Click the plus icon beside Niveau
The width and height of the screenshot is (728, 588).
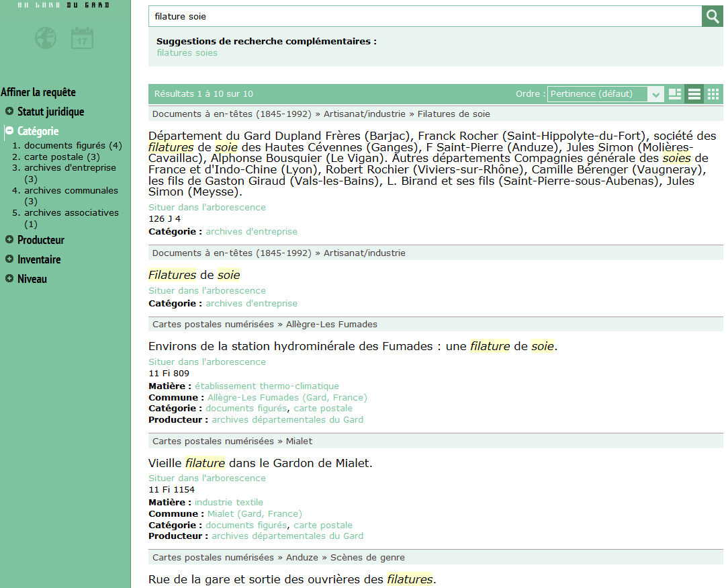(x=9, y=279)
